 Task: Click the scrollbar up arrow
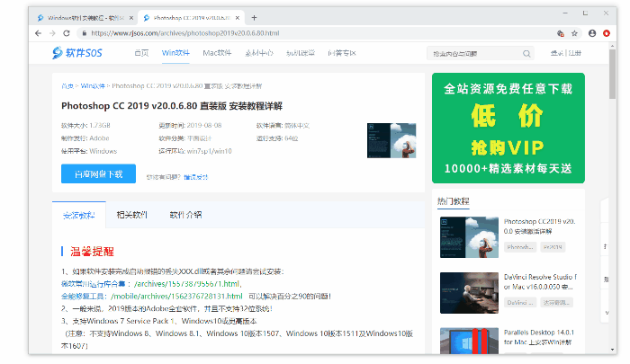[612, 46]
